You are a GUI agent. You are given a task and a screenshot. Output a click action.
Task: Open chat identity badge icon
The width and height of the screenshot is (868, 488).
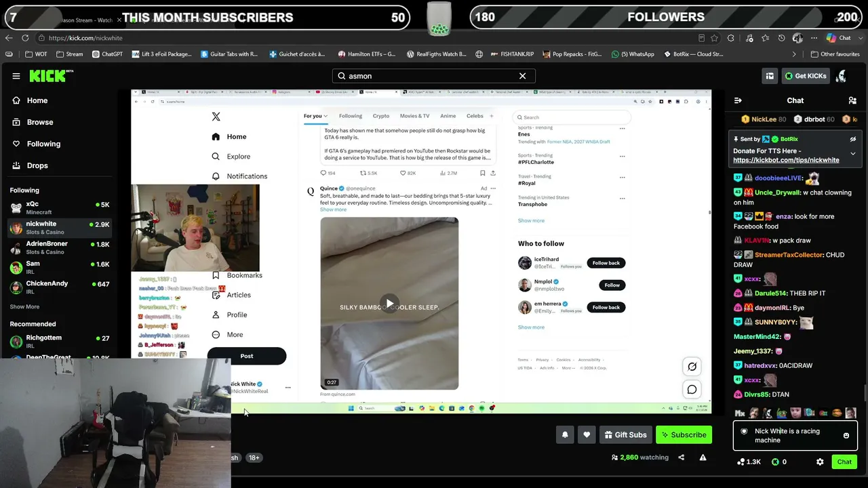(x=744, y=431)
